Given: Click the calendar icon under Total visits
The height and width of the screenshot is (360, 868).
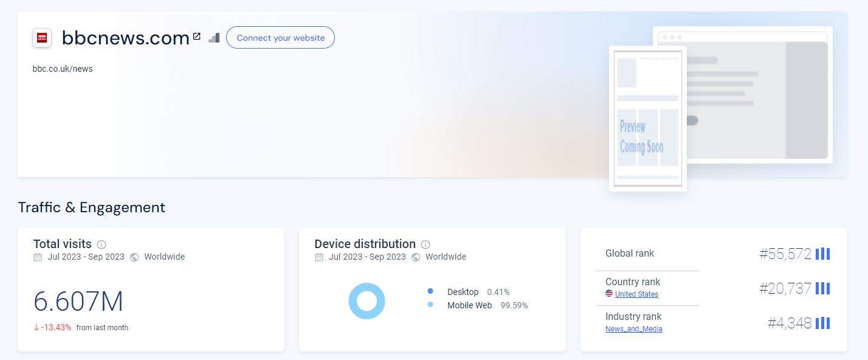Looking at the screenshot, I should [x=38, y=257].
